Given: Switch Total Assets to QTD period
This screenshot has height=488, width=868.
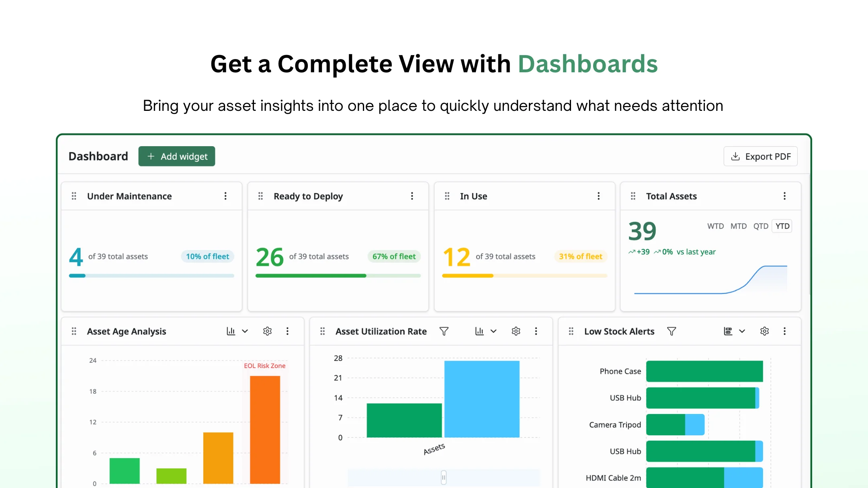Looking at the screenshot, I should coord(761,226).
